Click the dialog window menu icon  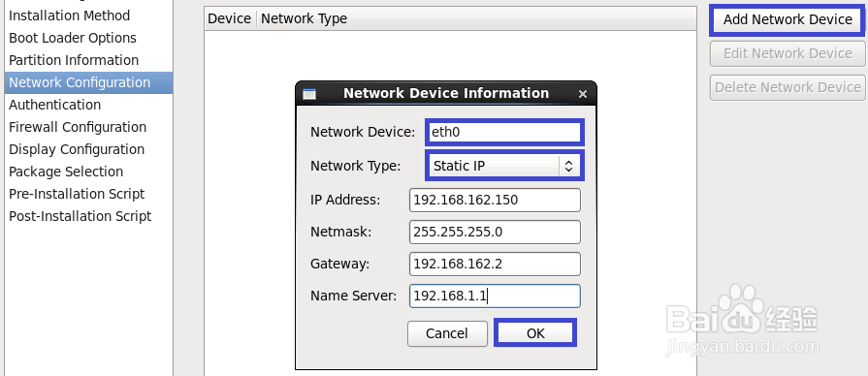(x=309, y=94)
